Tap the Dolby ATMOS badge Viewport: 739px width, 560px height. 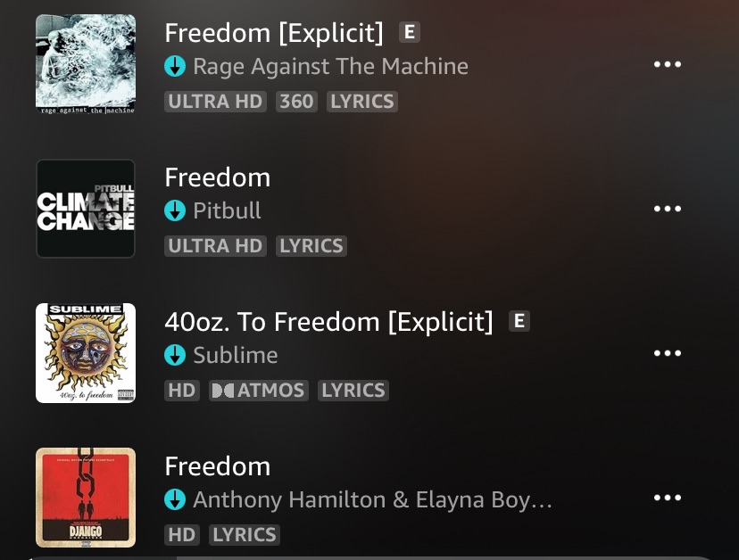(259, 391)
